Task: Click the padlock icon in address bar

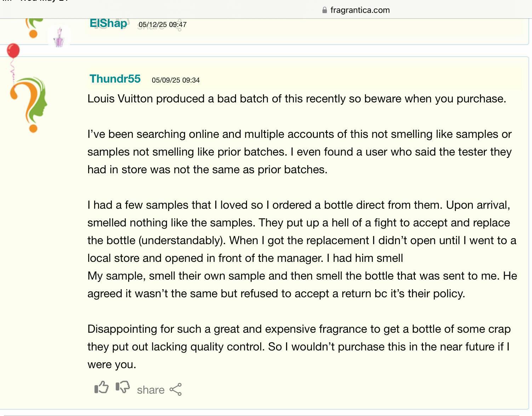Action: pyautogui.click(x=325, y=10)
